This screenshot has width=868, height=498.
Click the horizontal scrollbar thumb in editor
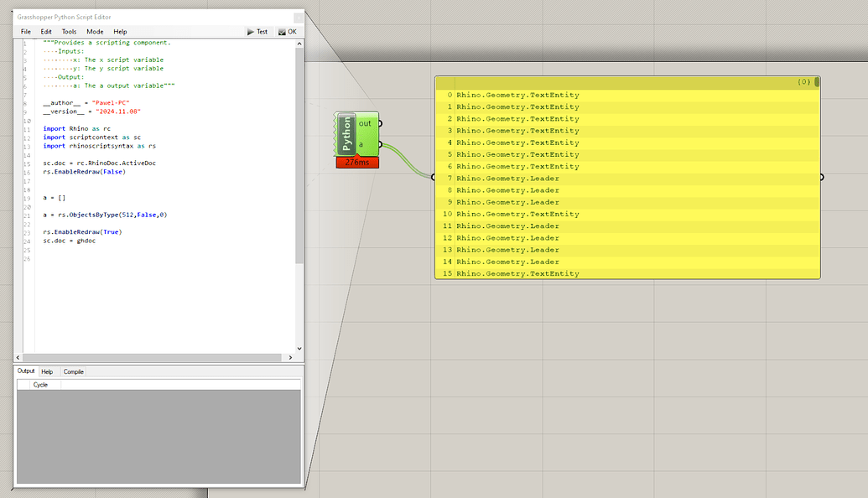click(x=152, y=357)
